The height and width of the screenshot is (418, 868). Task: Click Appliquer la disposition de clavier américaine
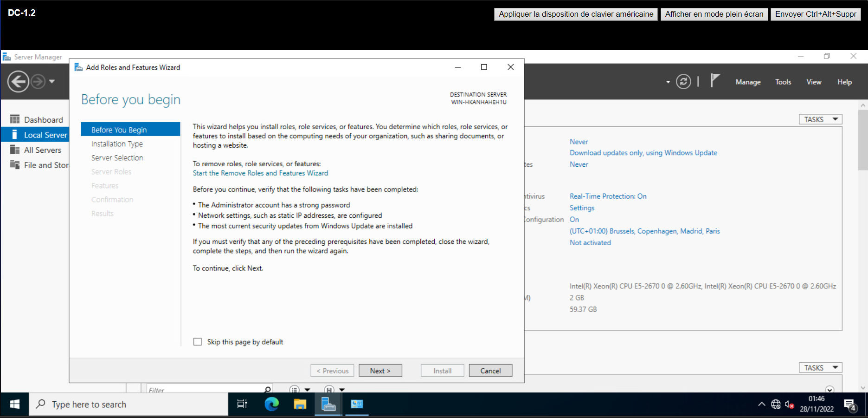(576, 14)
